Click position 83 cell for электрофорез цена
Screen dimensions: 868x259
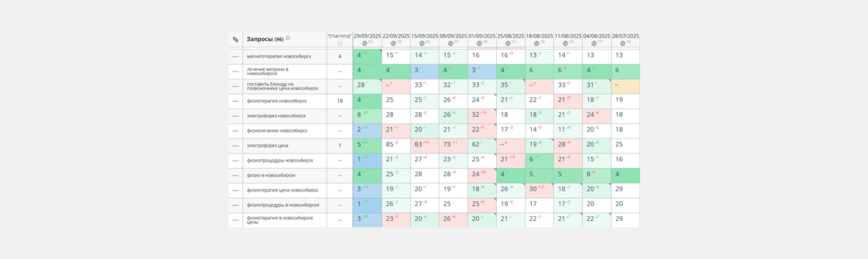(x=424, y=146)
